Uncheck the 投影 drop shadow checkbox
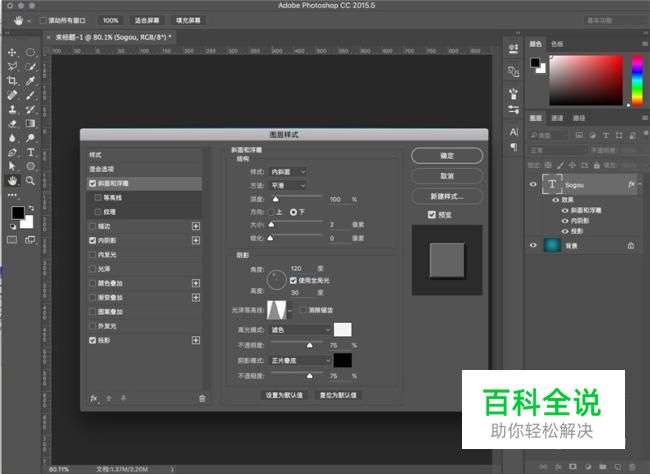Viewport: 650px width, 474px height. 92,340
